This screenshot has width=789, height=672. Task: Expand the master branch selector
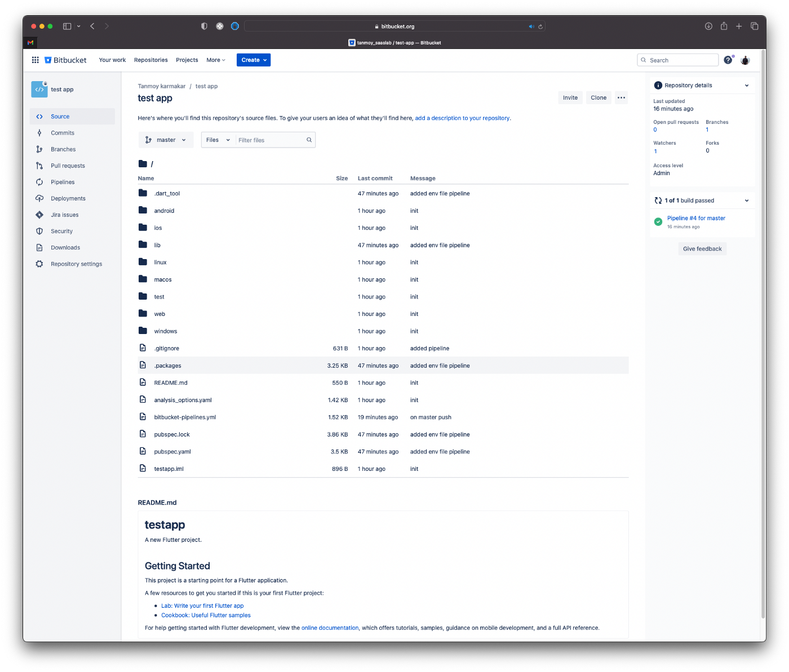(166, 140)
